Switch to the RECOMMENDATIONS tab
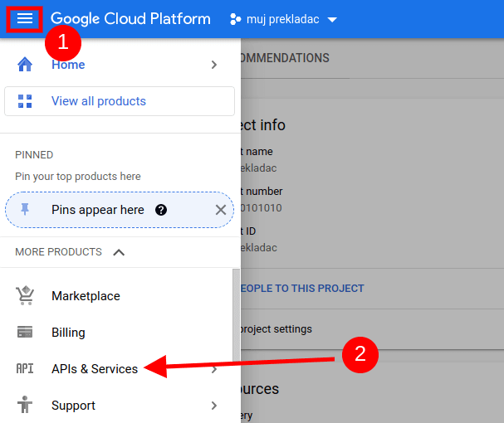The height and width of the screenshot is (423, 504). (285, 58)
